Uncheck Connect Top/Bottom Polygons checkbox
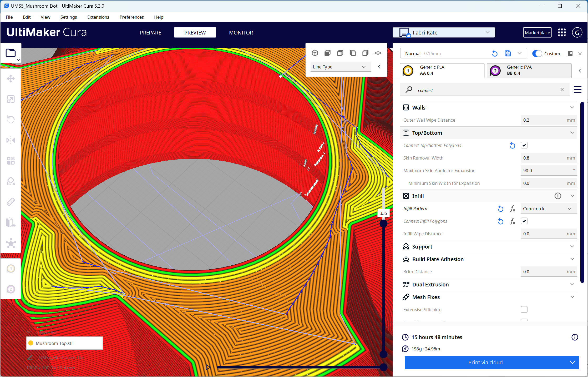The width and height of the screenshot is (588, 377). 524,145
